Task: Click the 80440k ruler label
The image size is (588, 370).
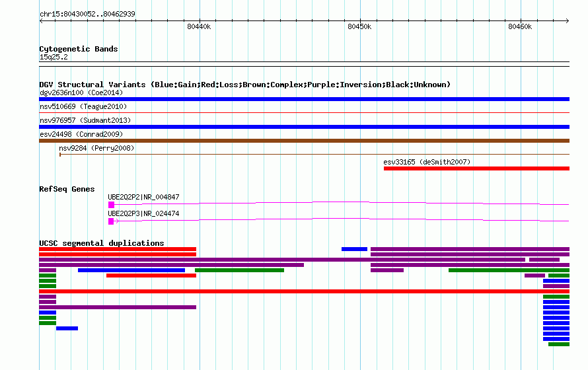Action: coord(199,26)
